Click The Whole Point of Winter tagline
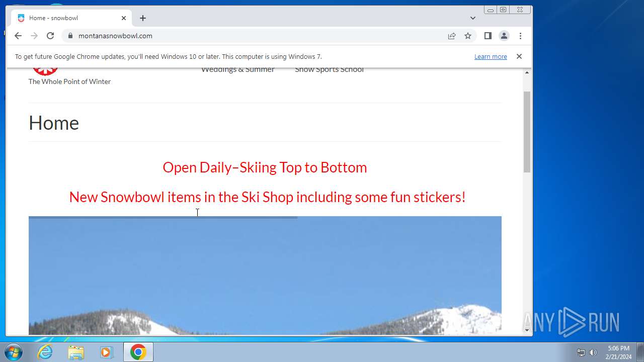The height and width of the screenshot is (362, 644). coord(69,81)
